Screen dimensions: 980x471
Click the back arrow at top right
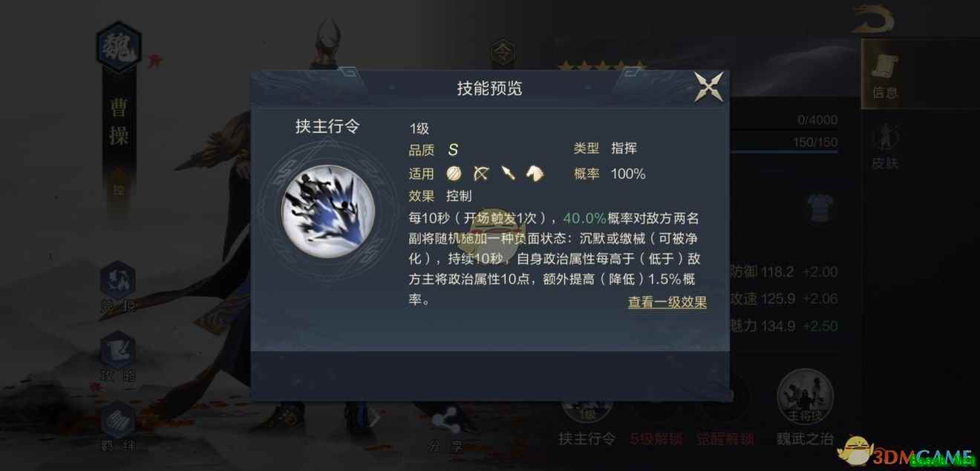coord(873,19)
